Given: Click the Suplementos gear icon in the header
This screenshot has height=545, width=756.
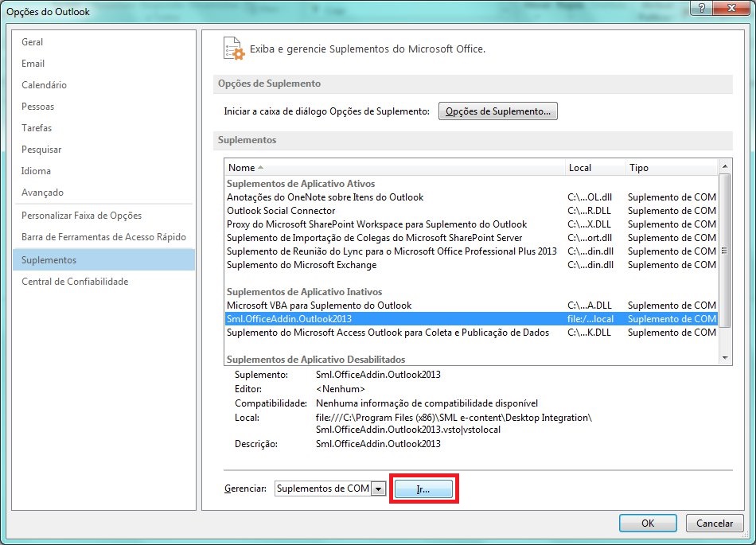Looking at the screenshot, I should point(233,48).
